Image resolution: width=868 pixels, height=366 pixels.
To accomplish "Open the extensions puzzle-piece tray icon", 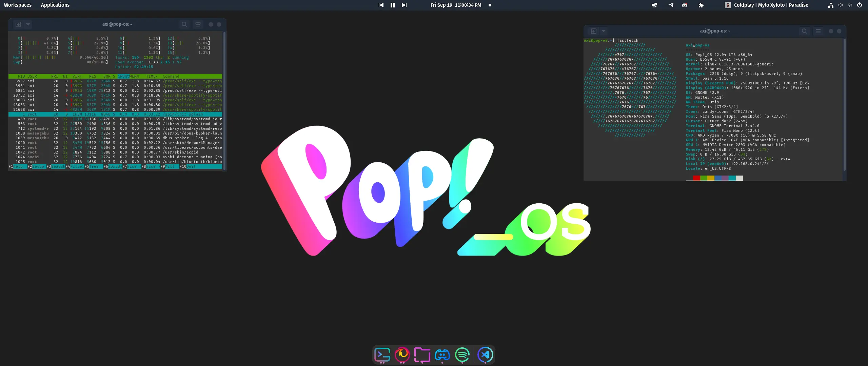I will [x=701, y=5].
